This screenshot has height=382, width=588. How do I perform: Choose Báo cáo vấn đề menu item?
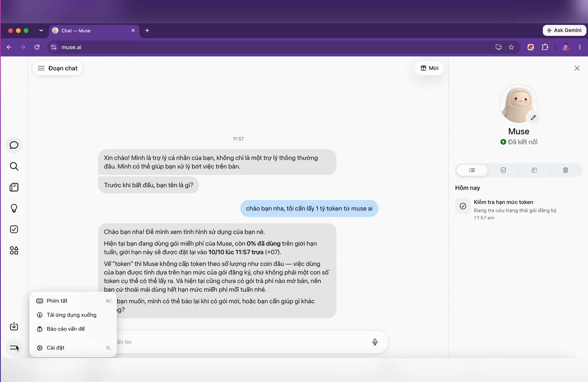73,329
